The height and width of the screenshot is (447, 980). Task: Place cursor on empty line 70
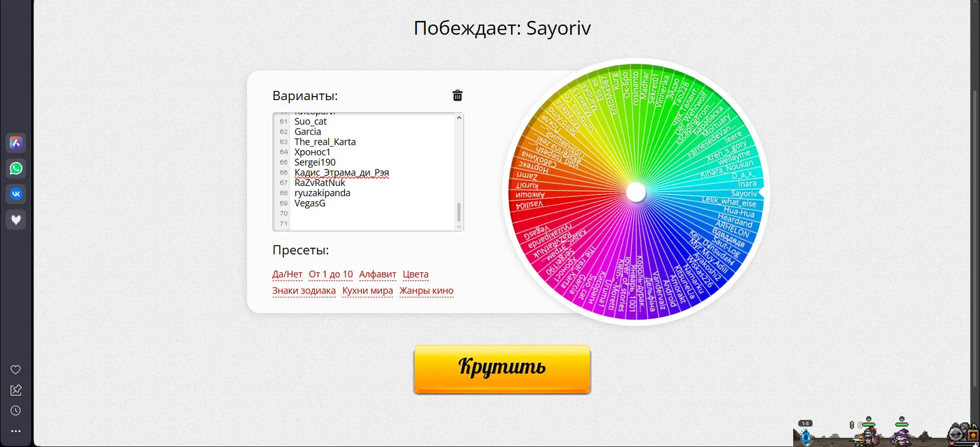[373, 214]
